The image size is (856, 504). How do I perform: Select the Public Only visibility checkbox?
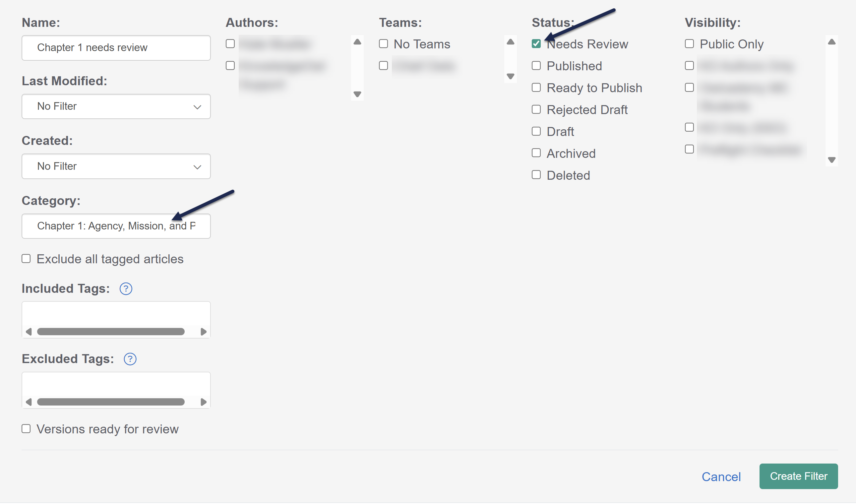coord(689,44)
